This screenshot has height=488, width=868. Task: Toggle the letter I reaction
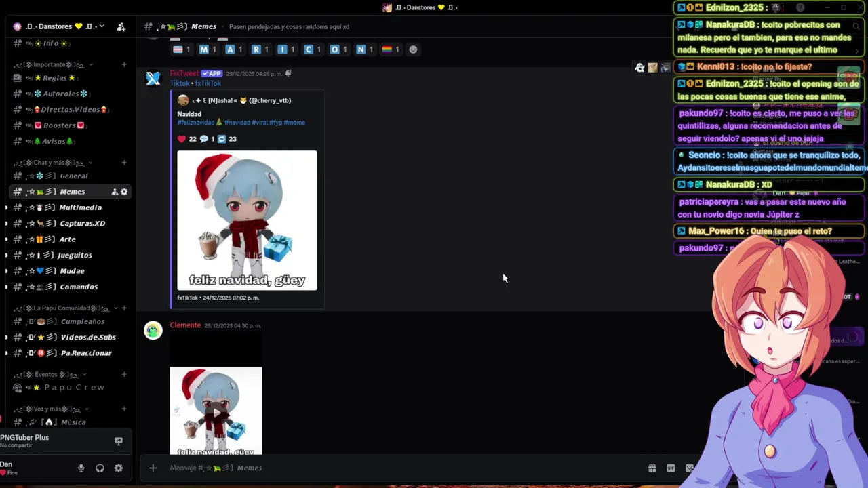(287, 49)
